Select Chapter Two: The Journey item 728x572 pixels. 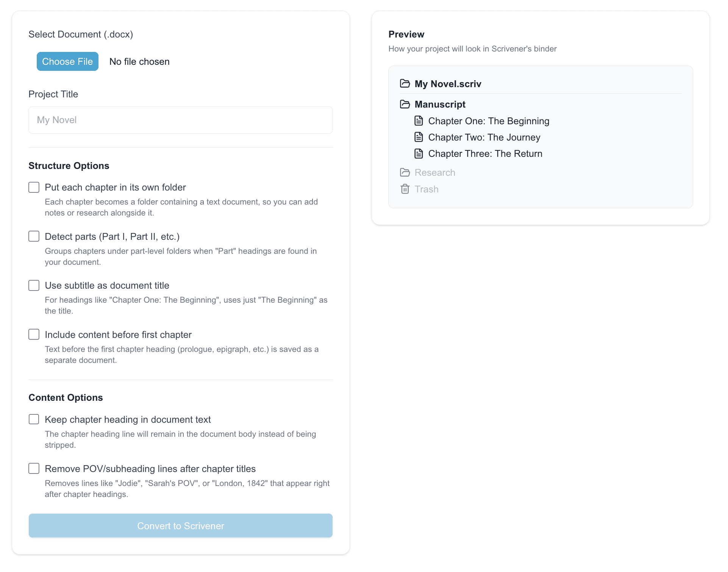484,137
